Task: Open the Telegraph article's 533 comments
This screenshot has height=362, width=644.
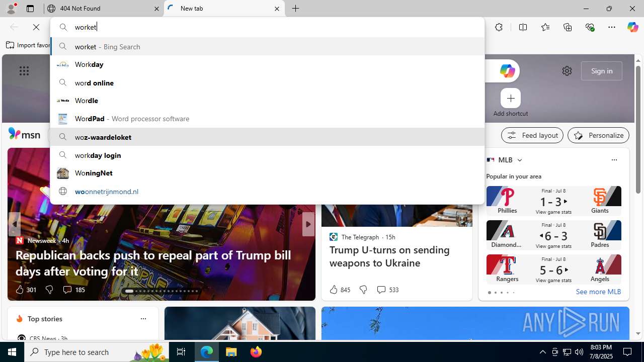Action: (387, 290)
